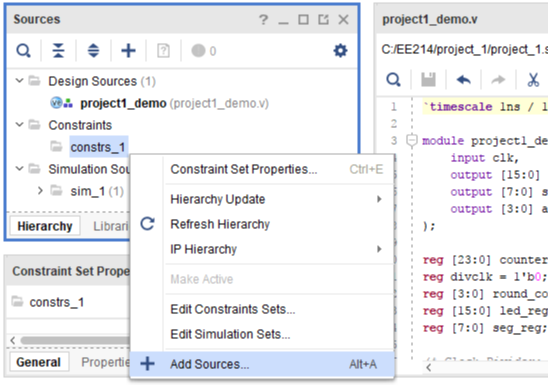Select Hierarchy Update in context menu
The image size is (549, 385).
click(262, 199)
